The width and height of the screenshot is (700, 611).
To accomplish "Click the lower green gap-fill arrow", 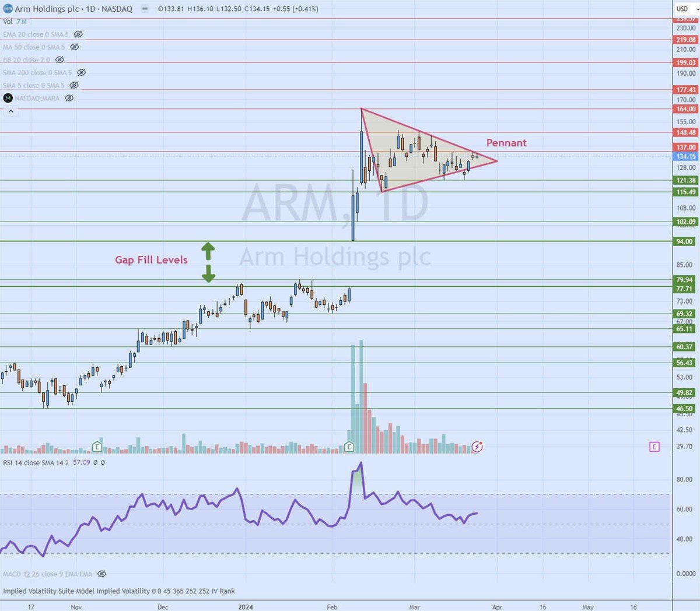I will click(208, 273).
